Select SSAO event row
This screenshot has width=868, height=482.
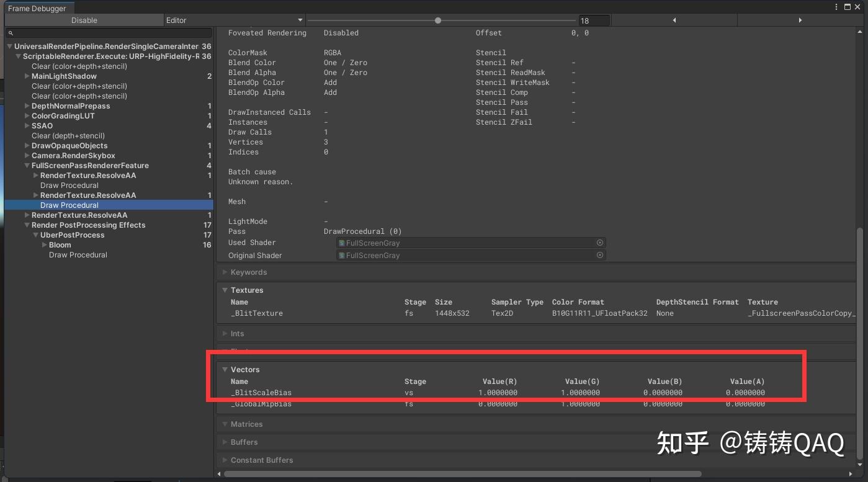click(109, 126)
